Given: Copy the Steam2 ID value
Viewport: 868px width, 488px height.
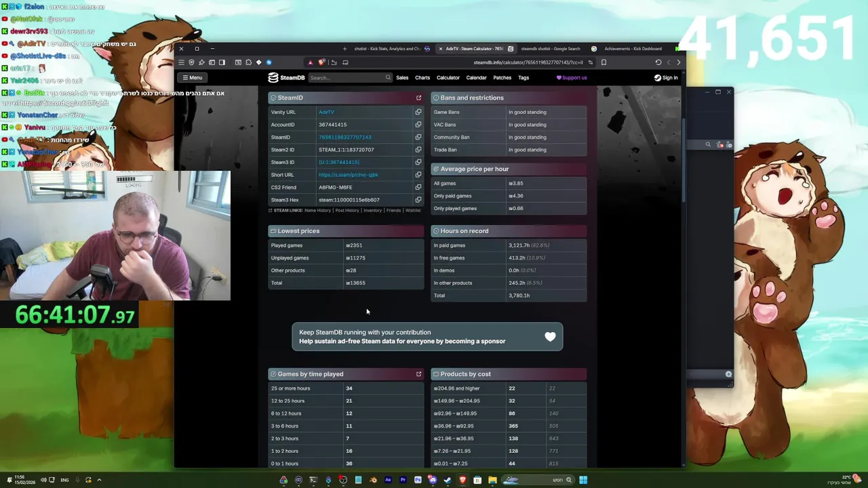Looking at the screenshot, I should click(x=418, y=150).
